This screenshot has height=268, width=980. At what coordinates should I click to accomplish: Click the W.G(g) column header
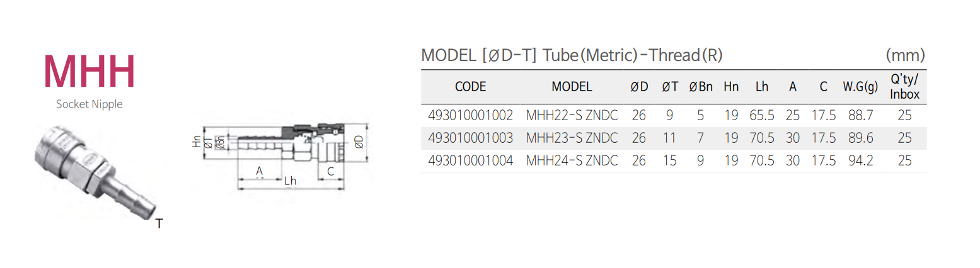[860, 87]
